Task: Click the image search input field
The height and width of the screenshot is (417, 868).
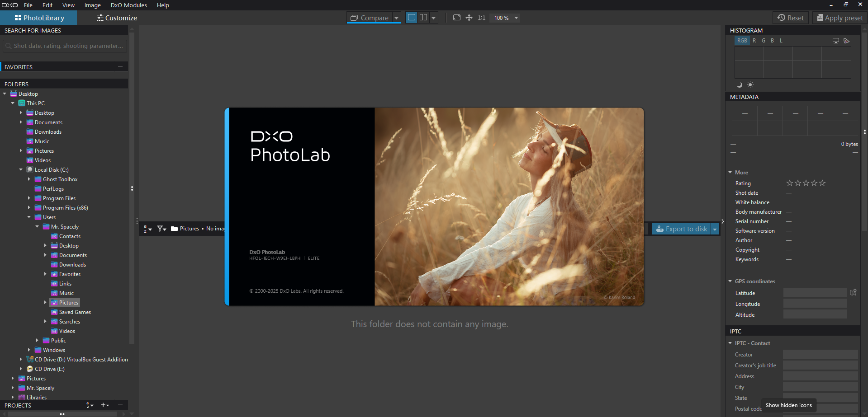Action: point(65,46)
